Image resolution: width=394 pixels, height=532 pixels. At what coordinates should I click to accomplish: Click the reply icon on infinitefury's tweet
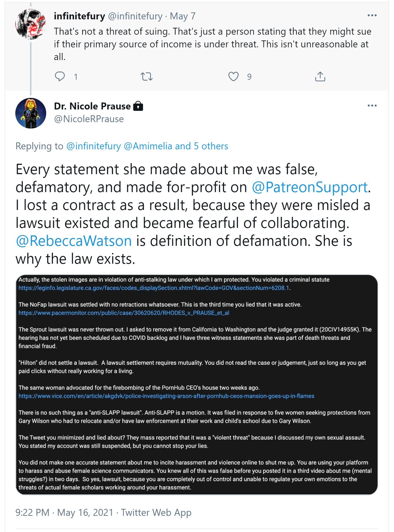click(60, 77)
